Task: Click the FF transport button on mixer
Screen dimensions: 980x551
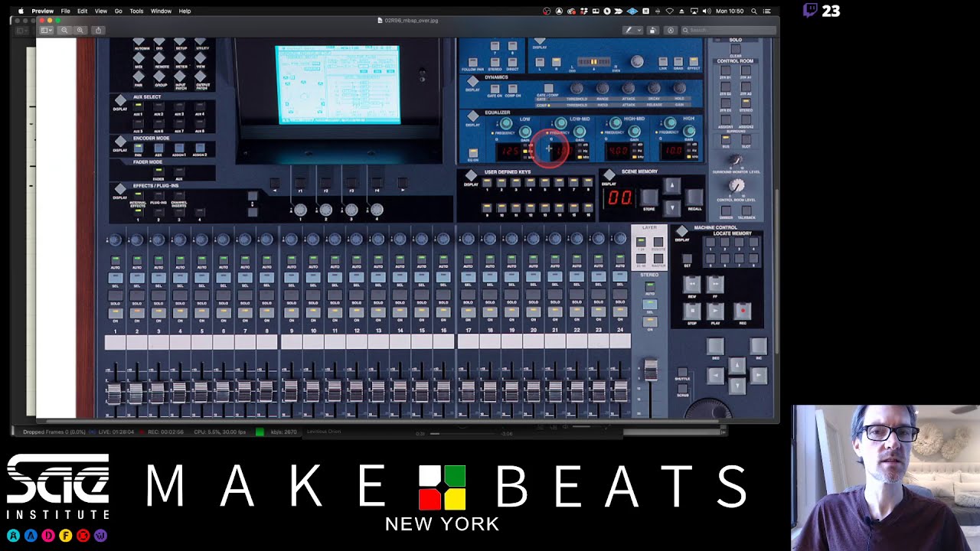Action: [715, 284]
